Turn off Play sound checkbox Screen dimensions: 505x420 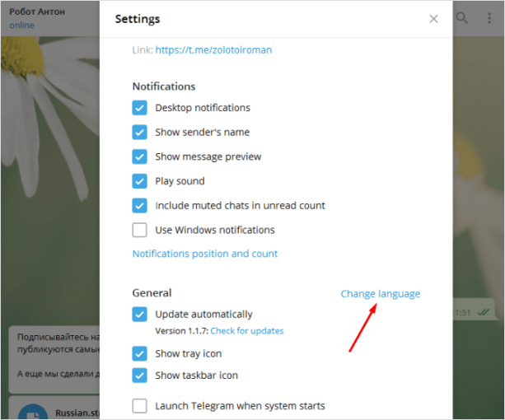click(140, 181)
